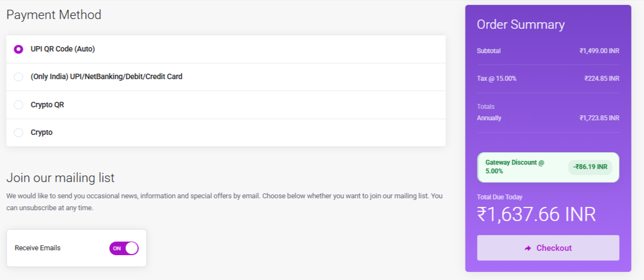Click the Tax @ 15.00% label
The height and width of the screenshot is (280, 644).
496,79
